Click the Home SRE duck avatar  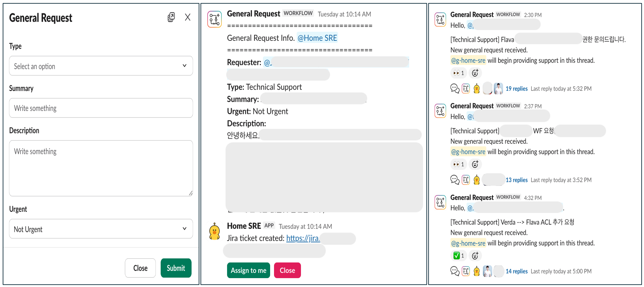pyautogui.click(x=215, y=231)
